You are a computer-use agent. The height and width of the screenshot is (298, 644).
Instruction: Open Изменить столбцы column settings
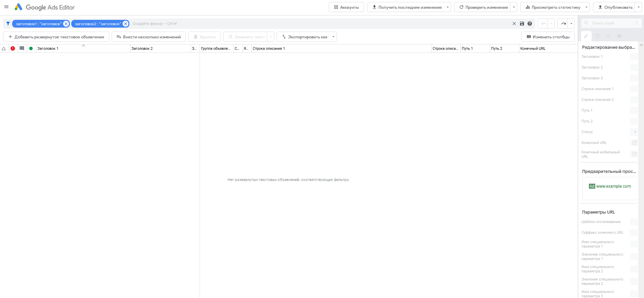click(548, 37)
